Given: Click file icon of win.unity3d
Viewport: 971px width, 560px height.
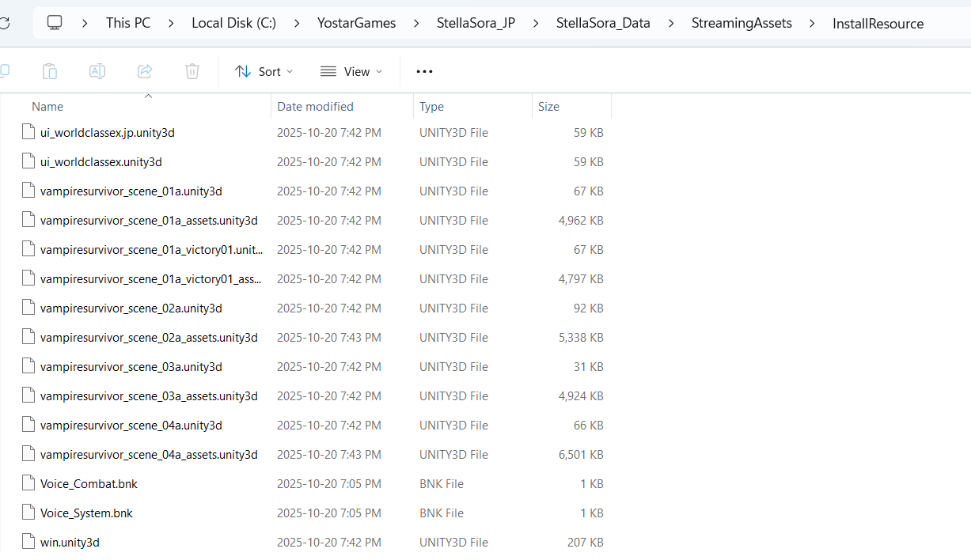Looking at the screenshot, I should point(28,542).
